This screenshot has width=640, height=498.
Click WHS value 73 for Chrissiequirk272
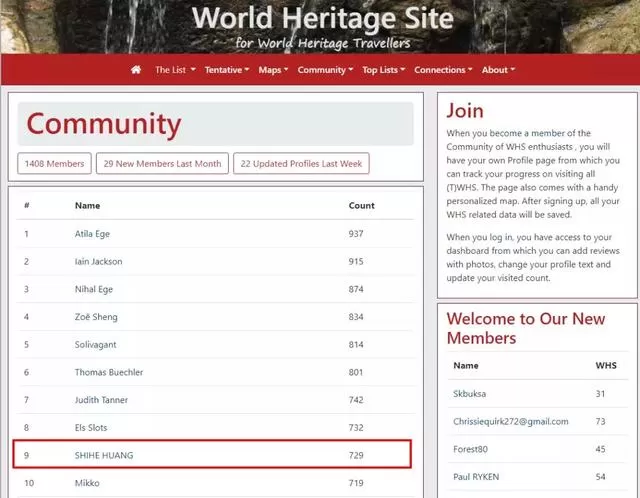tap(600, 422)
